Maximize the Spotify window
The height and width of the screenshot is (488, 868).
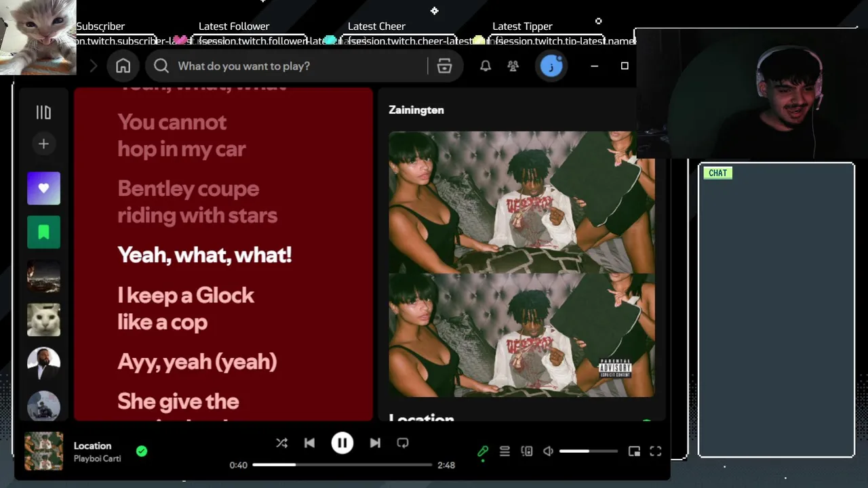click(x=625, y=66)
